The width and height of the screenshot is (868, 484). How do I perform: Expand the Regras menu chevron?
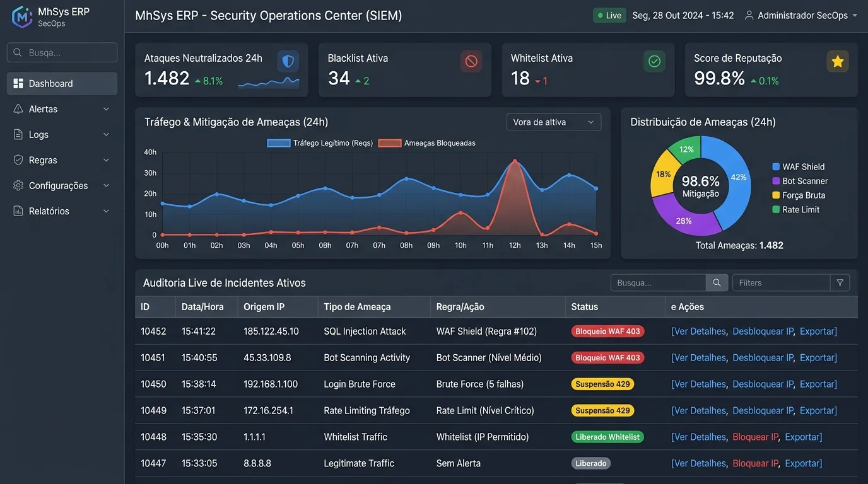tap(106, 160)
